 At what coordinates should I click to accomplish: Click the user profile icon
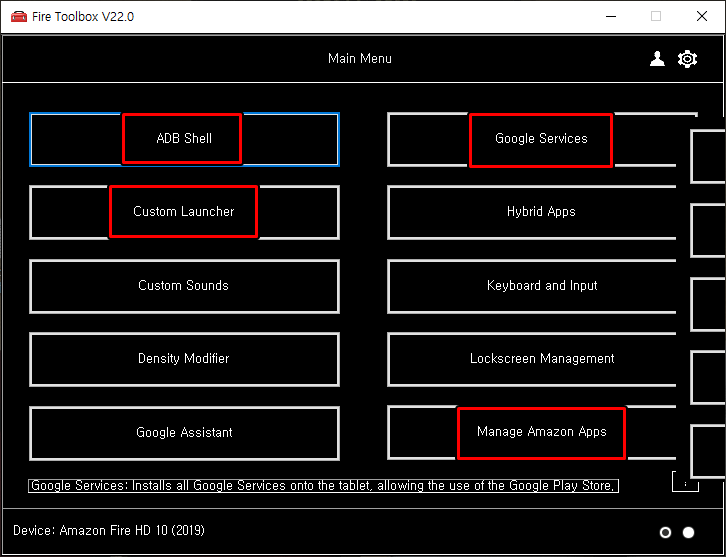point(657,59)
